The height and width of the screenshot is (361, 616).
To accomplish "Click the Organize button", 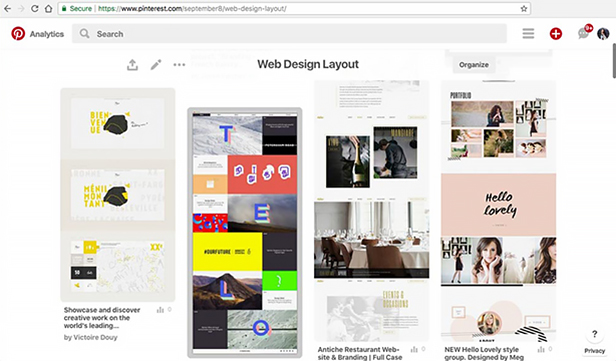I will pyautogui.click(x=474, y=65).
